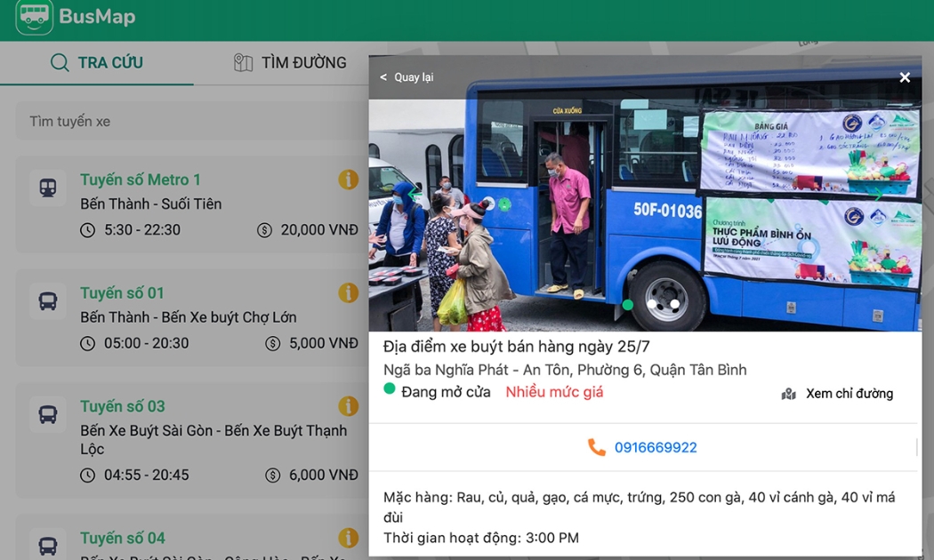Close the bus location detail popup
Screen dimensions: 934x560
(905, 77)
